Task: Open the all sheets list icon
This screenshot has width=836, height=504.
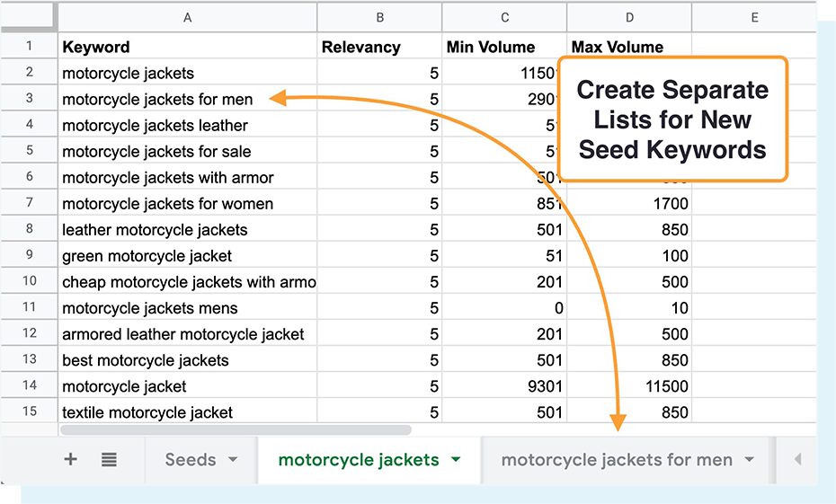Action: [109, 460]
